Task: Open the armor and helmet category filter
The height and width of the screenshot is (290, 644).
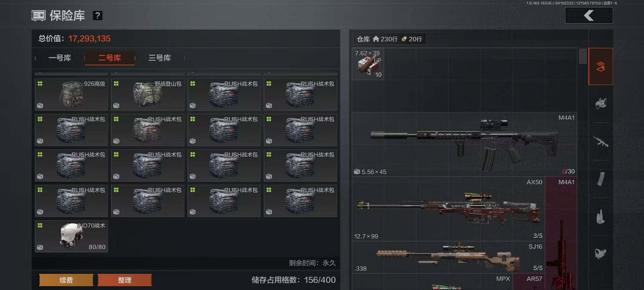Action: click(600, 104)
